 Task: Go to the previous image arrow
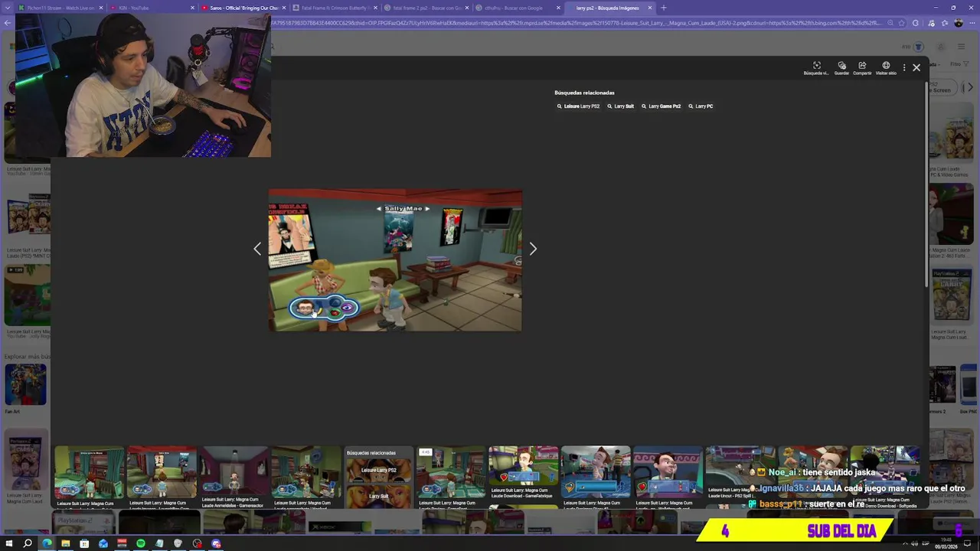click(x=257, y=249)
